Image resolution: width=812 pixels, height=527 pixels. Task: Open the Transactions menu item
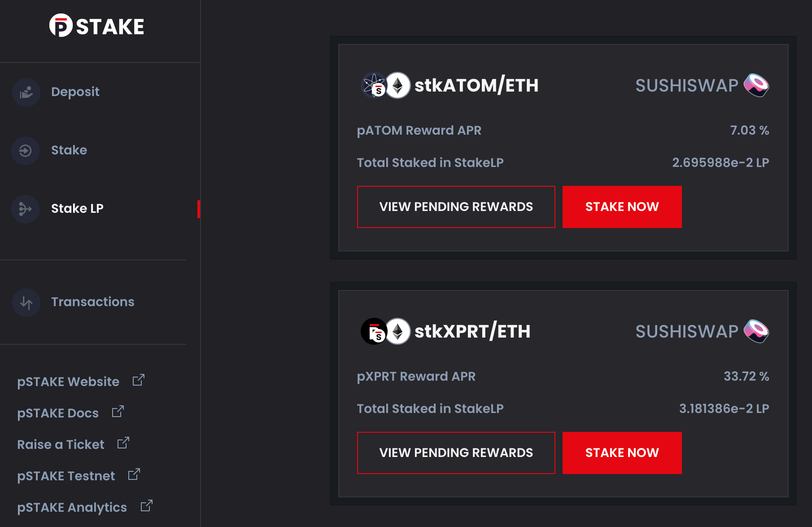coord(93,302)
